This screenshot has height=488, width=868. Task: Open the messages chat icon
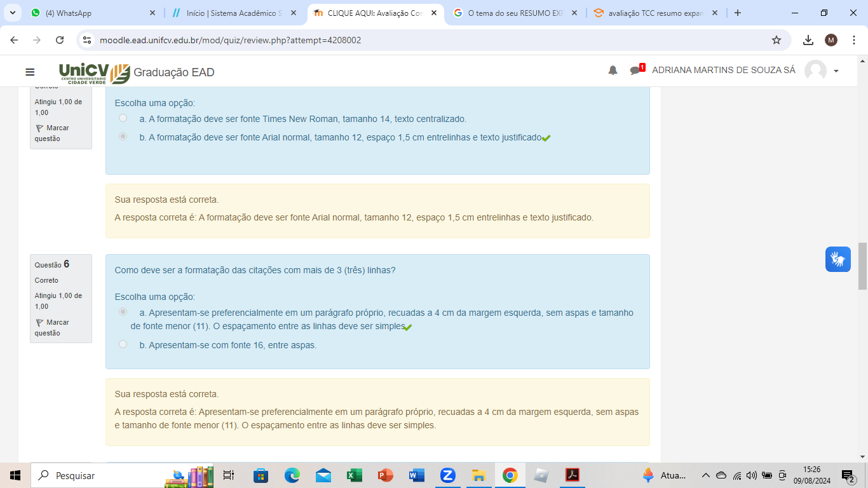pyautogui.click(x=636, y=71)
